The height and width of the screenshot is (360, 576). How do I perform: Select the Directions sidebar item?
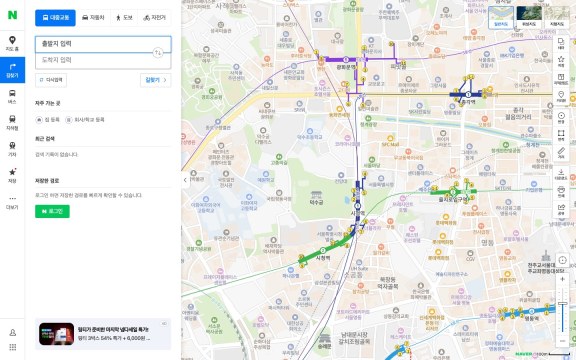[12, 70]
